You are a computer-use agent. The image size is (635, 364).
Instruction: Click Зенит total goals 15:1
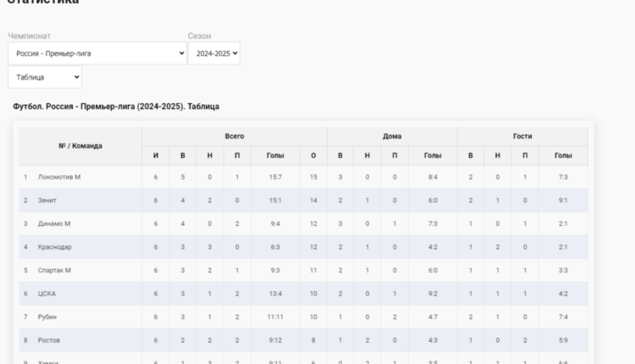[x=275, y=201]
